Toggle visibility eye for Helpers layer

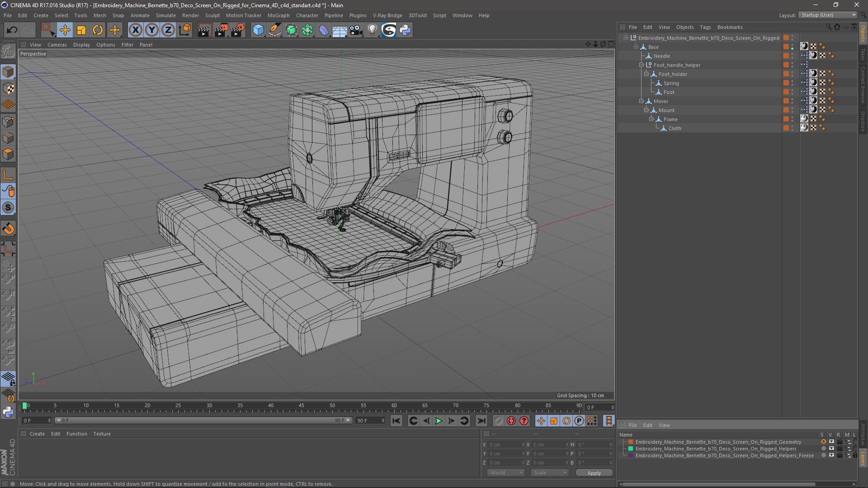(831, 449)
